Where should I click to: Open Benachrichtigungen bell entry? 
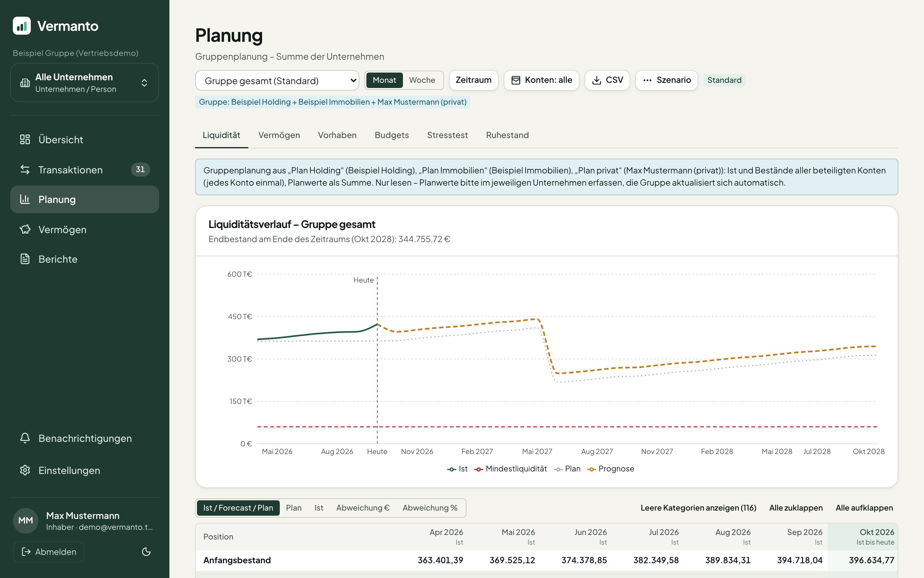[84, 438]
